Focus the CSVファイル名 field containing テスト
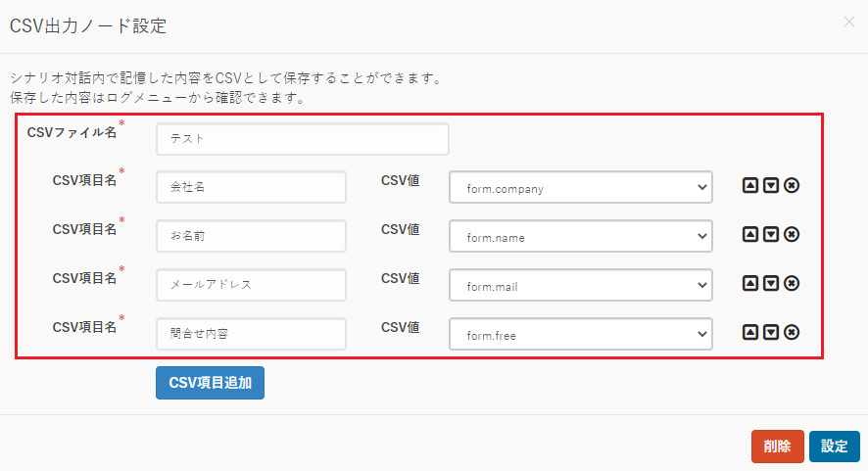 click(x=303, y=139)
